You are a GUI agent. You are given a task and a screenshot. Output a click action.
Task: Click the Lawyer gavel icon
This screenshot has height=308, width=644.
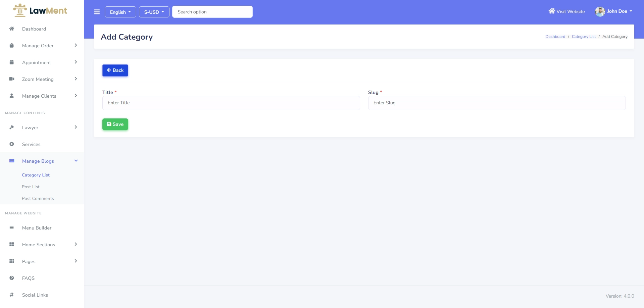coord(12,127)
